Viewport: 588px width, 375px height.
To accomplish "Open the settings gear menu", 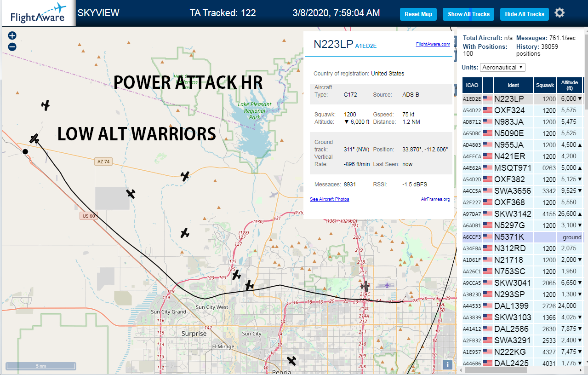I will tap(559, 13).
